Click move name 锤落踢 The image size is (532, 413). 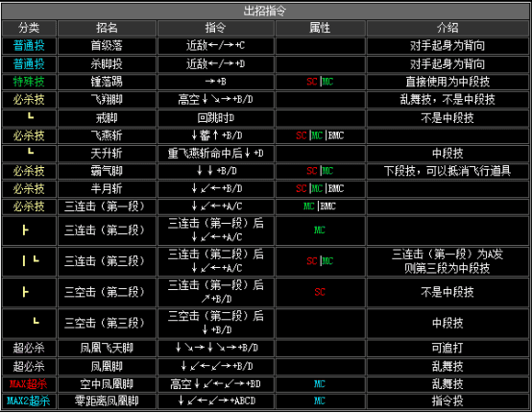(x=107, y=82)
